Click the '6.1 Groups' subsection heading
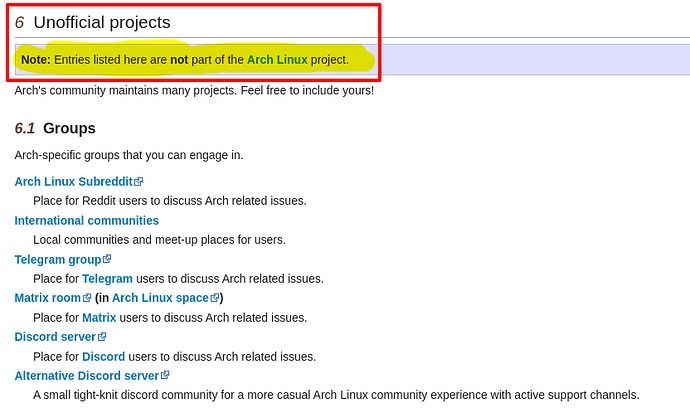The image size is (690, 413). (x=55, y=128)
